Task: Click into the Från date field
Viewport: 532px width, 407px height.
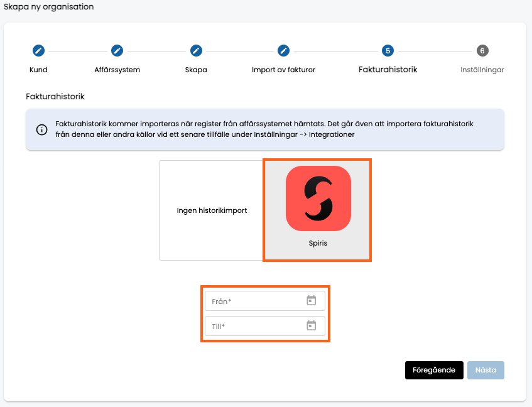Action: pos(265,301)
